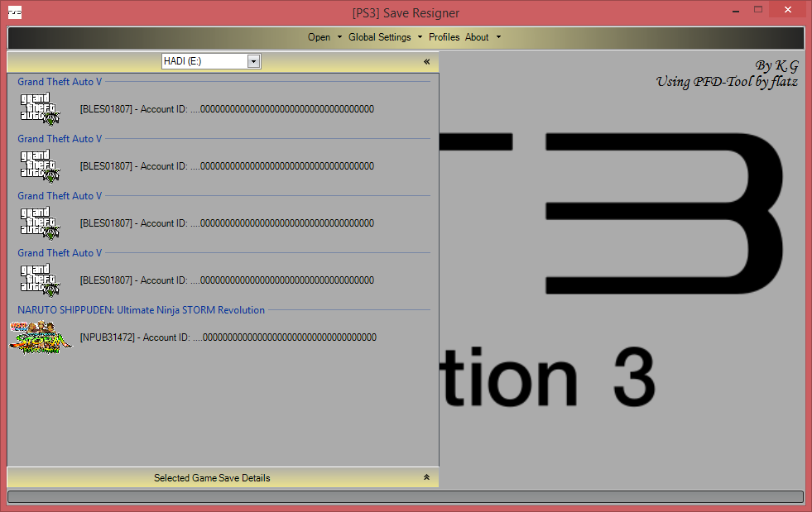Open the HADI (E:) drive dropdown
Screen dimensions: 812x512
253,61
